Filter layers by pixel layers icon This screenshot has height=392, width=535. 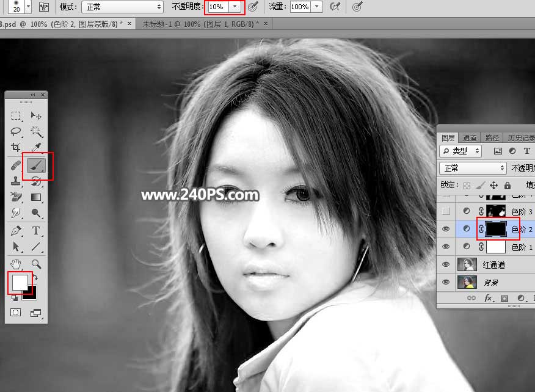tap(498, 151)
